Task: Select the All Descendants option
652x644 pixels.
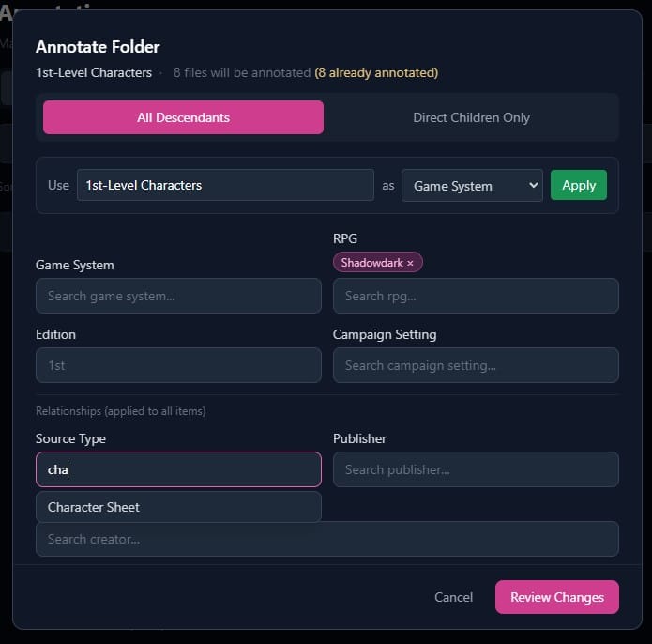Action: [183, 117]
